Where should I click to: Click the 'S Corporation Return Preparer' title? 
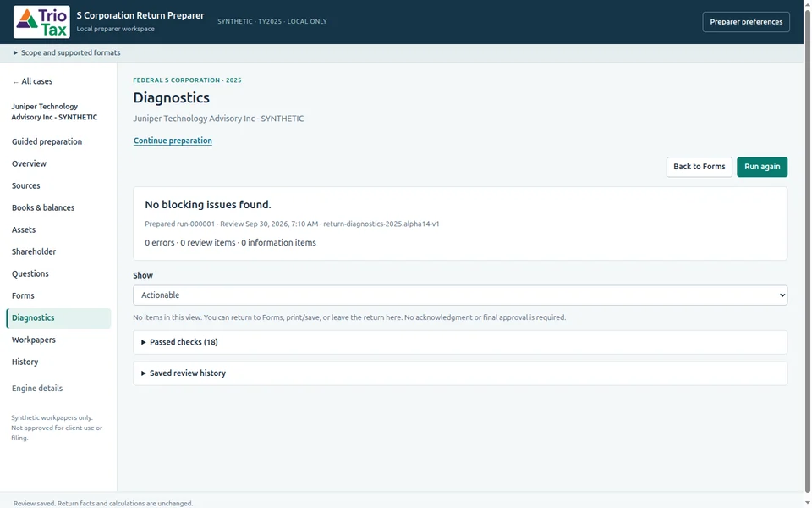pyautogui.click(x=140, y=15)
